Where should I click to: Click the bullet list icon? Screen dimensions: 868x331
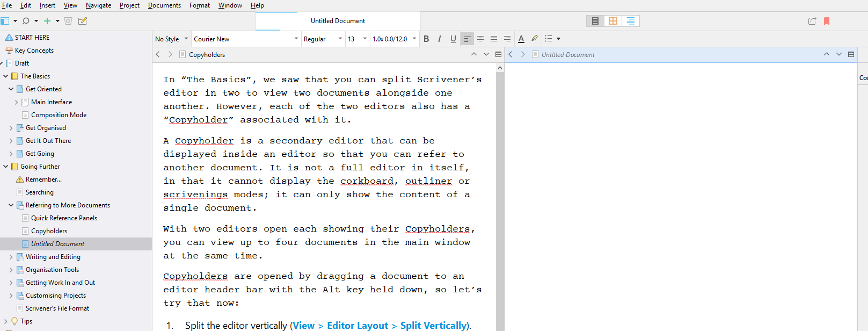[x=548, y=39]
